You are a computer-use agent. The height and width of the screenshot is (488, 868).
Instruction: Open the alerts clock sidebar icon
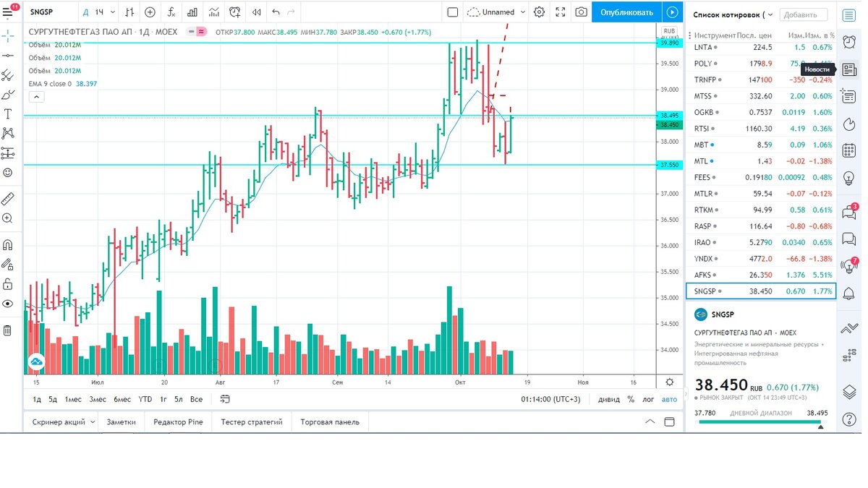(849, 43)
